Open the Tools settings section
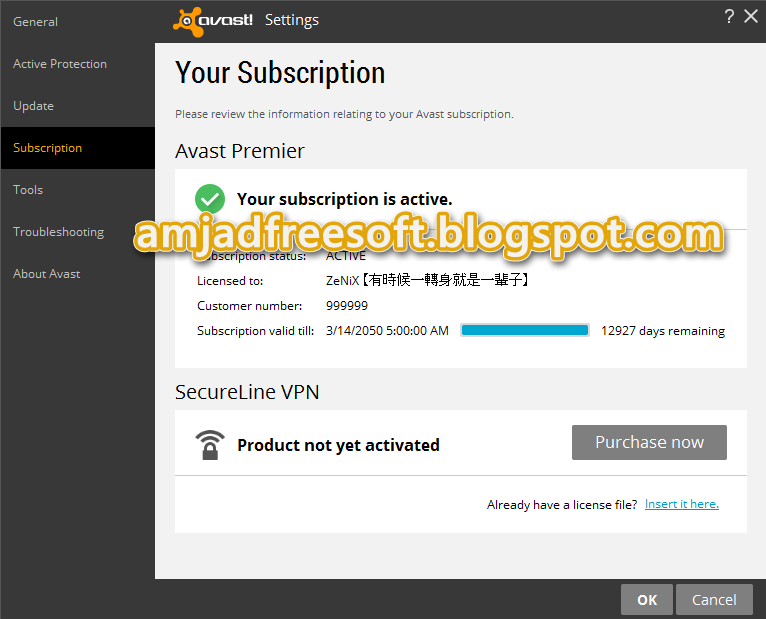This screenshot has width=766, height=619. pyautogui.click(x=28, y=190)
